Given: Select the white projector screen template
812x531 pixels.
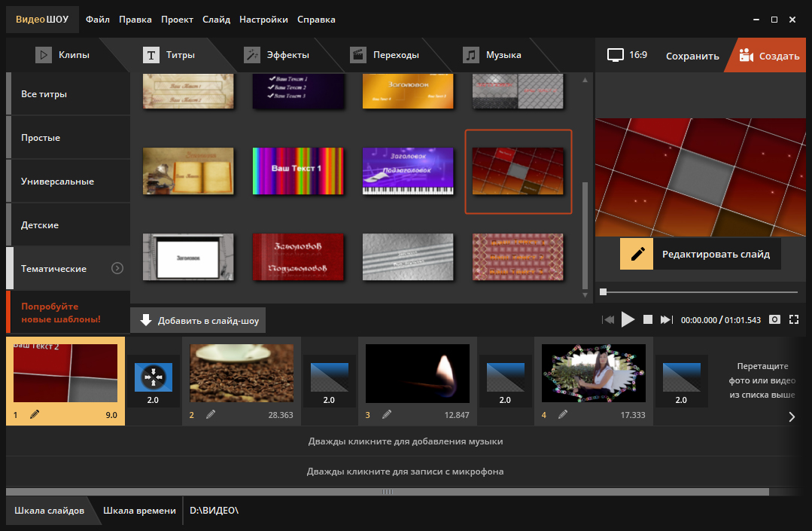Looking at the screenshot, I should pos(188,257).
